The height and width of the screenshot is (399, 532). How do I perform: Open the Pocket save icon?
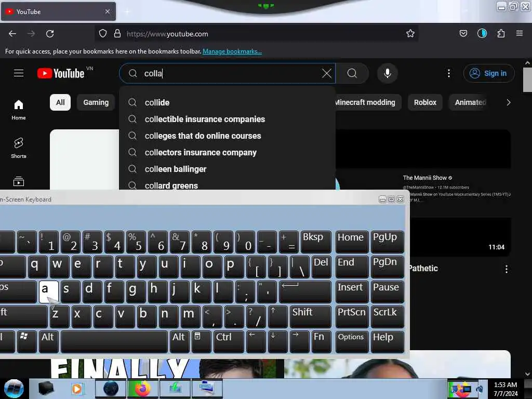click(x=463, y=34)
